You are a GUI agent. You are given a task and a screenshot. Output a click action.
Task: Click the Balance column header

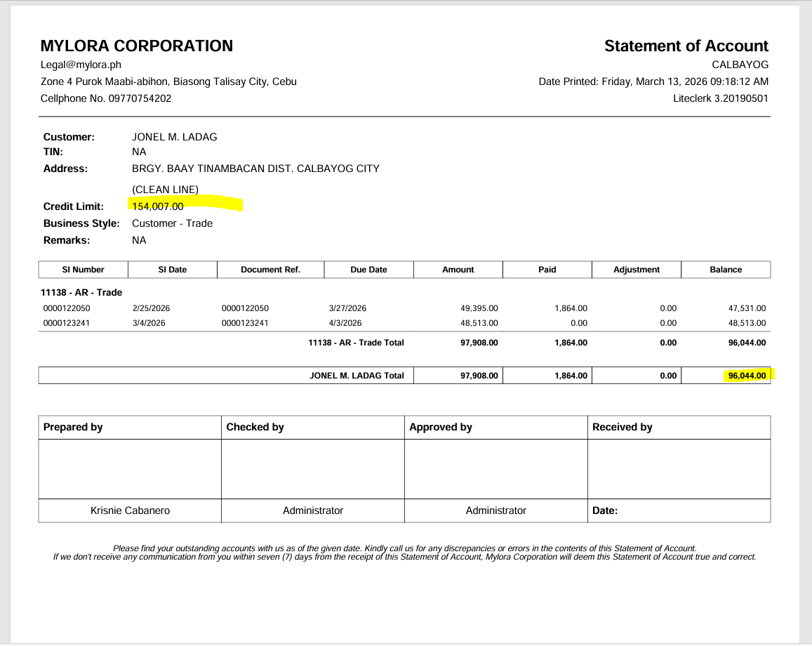[x=726, y=270]
